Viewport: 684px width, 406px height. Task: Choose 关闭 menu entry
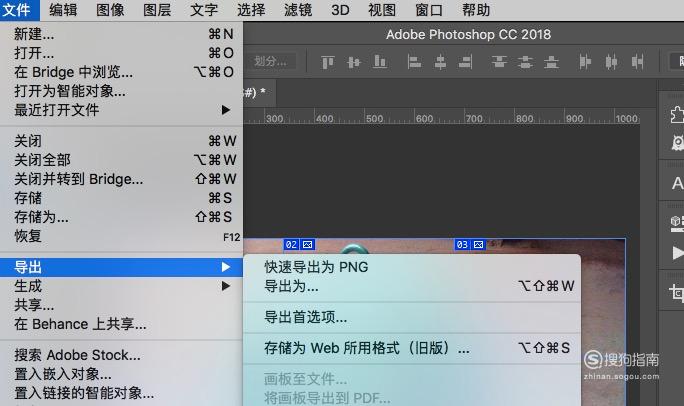click(121, 141)
